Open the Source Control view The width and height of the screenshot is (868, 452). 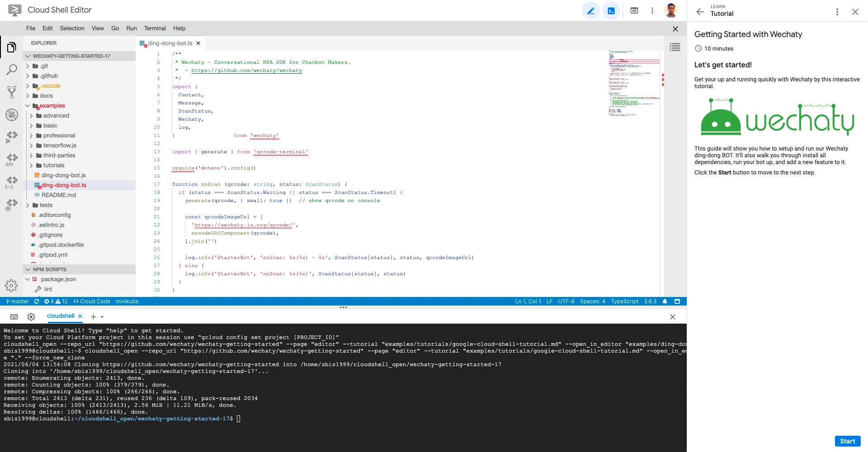click(11, 91)
